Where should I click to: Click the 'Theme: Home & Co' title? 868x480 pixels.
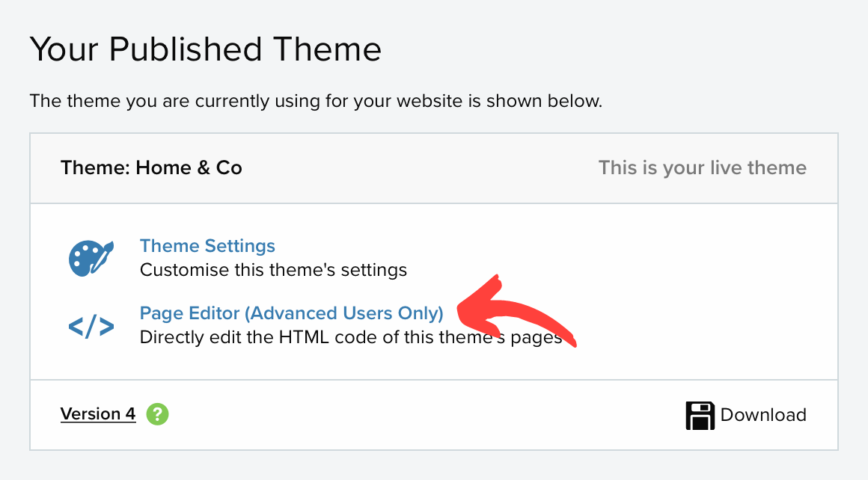151,167
